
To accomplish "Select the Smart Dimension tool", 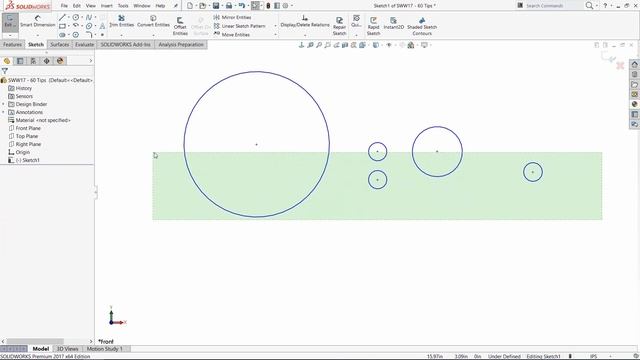I will [x=38, y=21].
